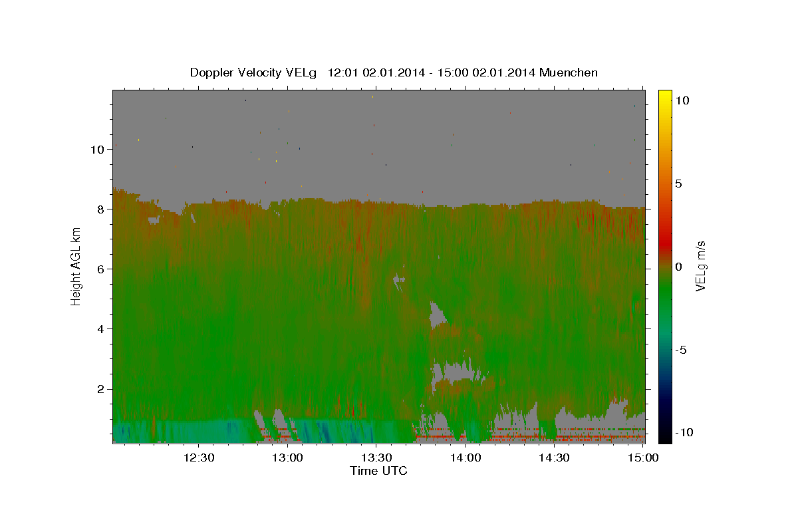The image size is (798, 532).
Task: Click the '13:00' time tick label
Action: point(287,458)
